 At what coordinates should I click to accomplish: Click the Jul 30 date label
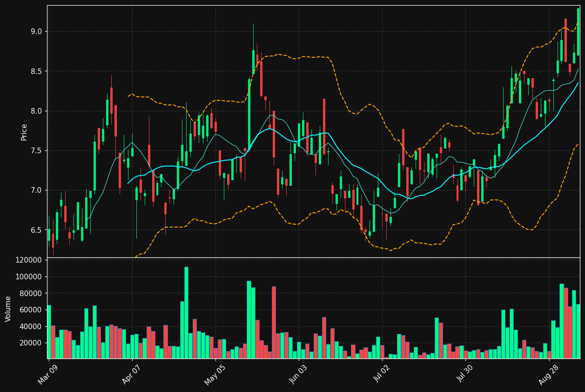coord(464,374)
